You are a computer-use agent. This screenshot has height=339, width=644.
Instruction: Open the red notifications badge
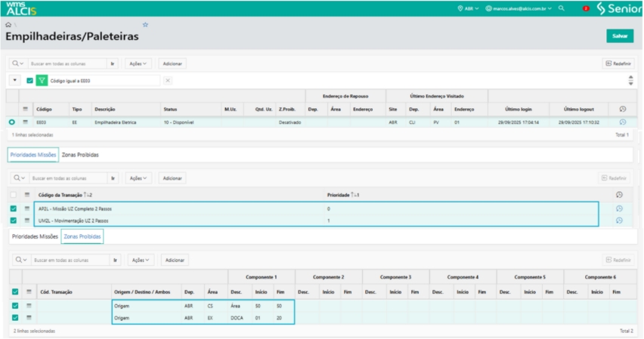coord(586,8)
